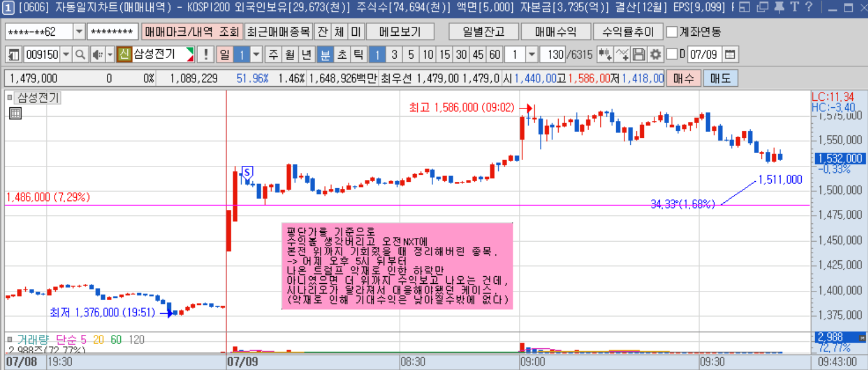Select the 년 yearly period tab
Image resolution: width=868 pixels, height=370 pixels.
[307, 55]
